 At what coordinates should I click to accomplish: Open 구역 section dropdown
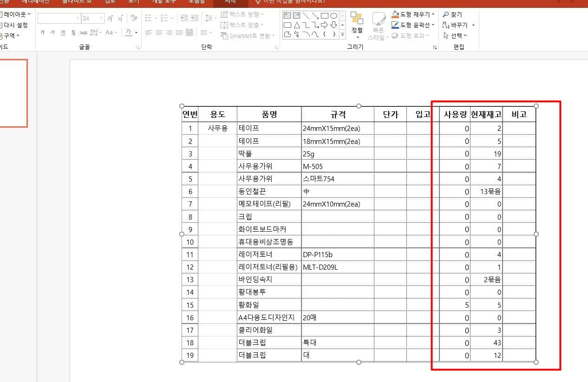click(x=10, y=36)
